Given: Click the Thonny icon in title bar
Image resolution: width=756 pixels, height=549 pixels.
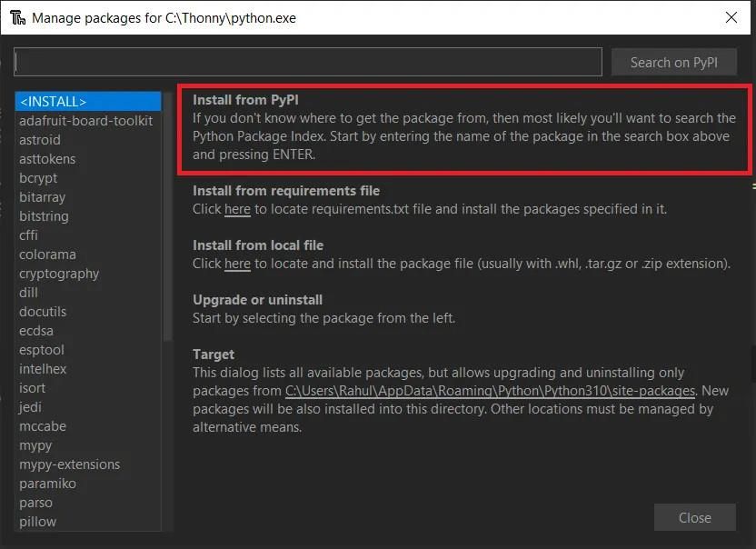Looking at the screenshot, I should pos(16,17).
